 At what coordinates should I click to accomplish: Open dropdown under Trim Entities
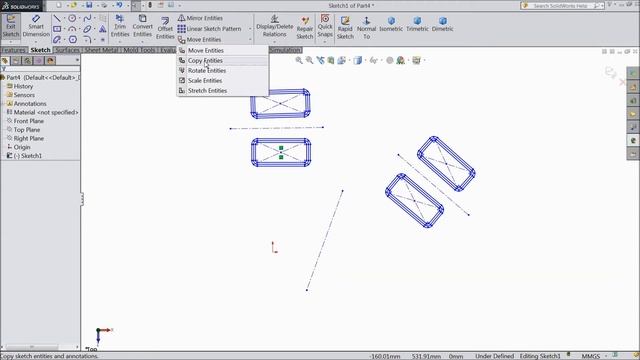coord(120,42)
